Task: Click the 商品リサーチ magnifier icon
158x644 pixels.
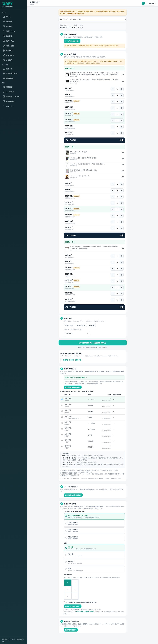Action: tap(4, 31)
